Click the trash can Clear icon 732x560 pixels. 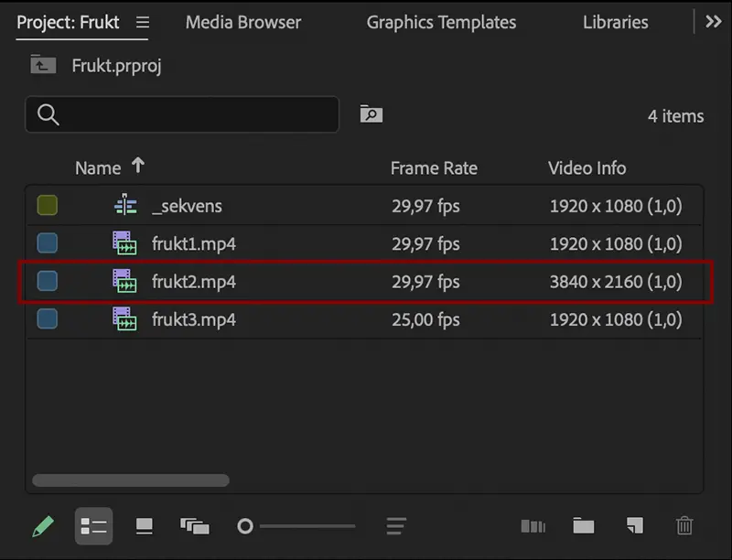point(684,525)
